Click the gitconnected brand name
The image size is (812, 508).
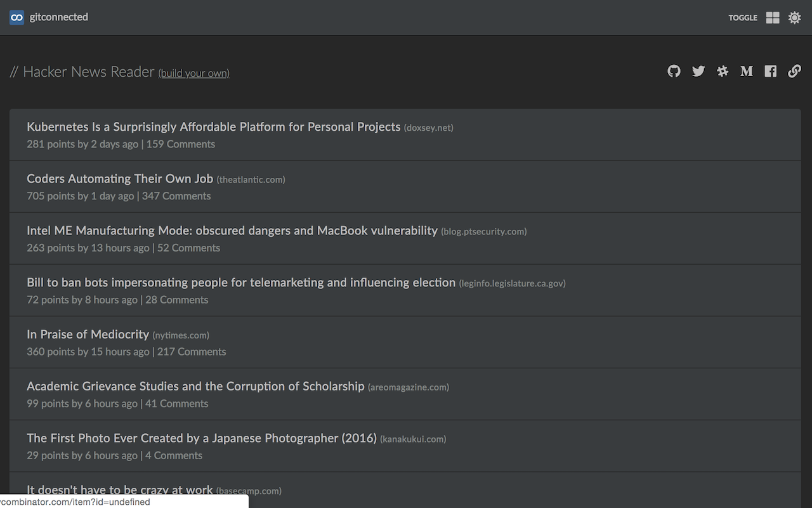[59, 17]
